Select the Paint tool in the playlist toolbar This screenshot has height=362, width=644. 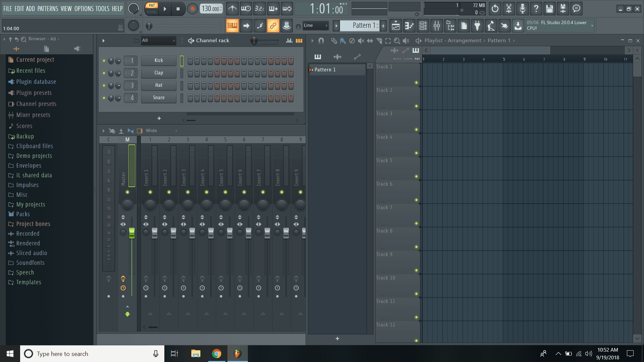[x=342, y=41]
